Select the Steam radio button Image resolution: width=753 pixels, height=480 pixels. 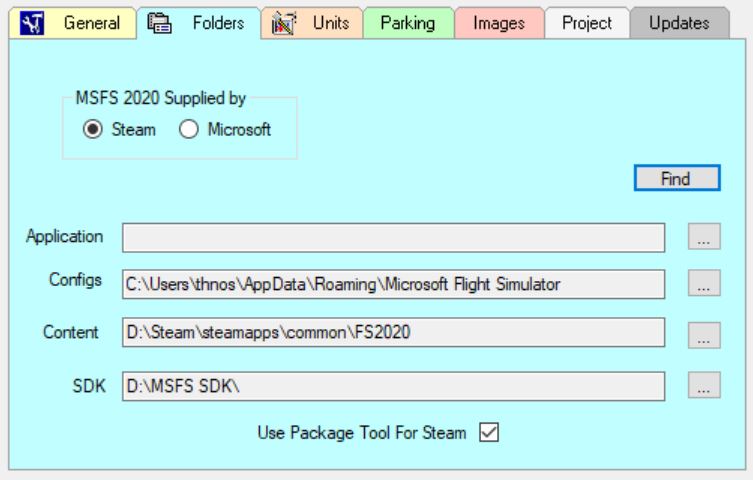tap(93, 129)
